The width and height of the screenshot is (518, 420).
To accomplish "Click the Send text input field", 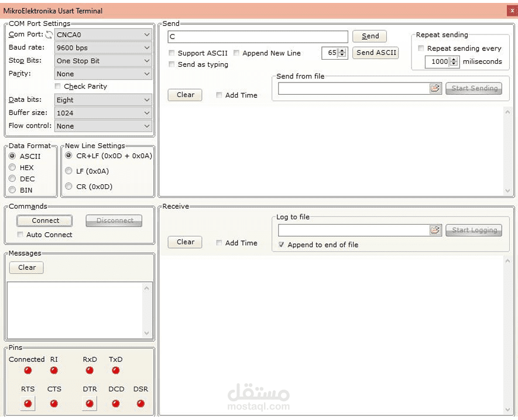I will coord(258,36).
